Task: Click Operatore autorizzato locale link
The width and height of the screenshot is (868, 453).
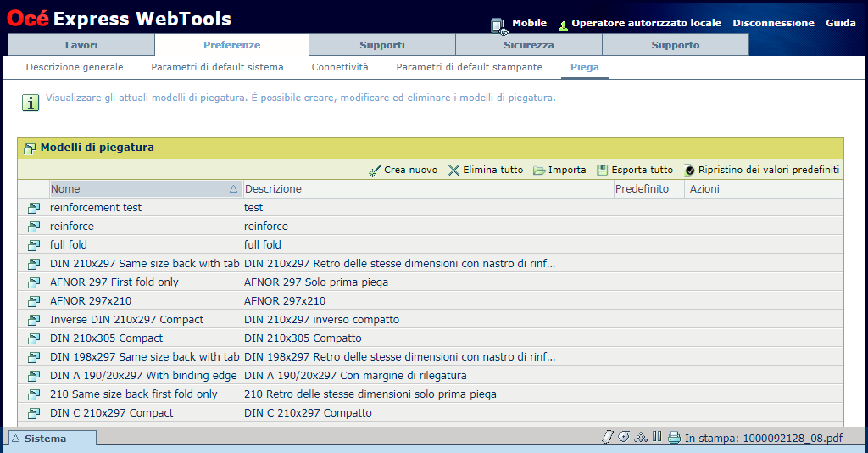Action: 646,23
